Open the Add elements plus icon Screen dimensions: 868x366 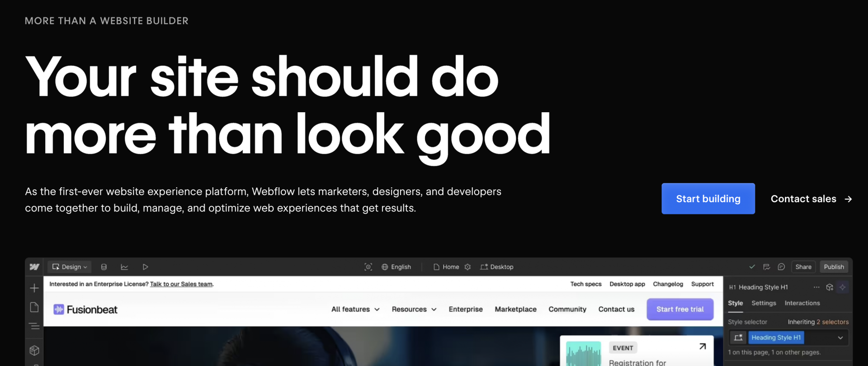[34, 288]
